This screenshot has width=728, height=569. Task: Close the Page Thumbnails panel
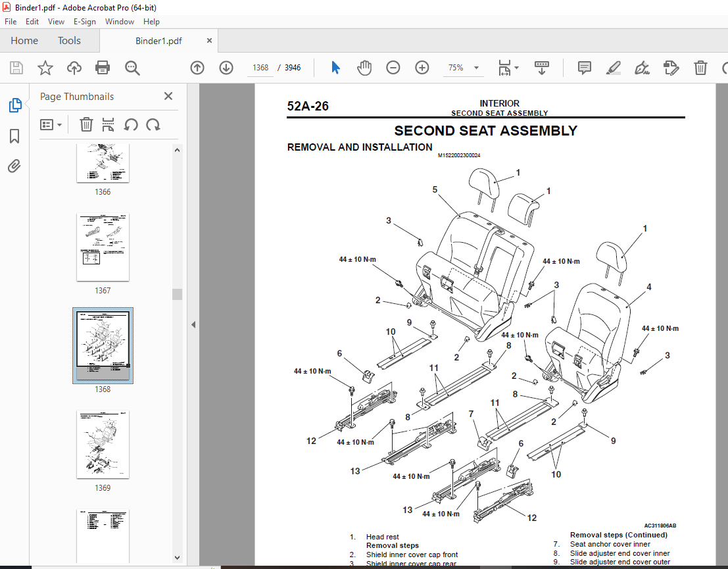168,96
